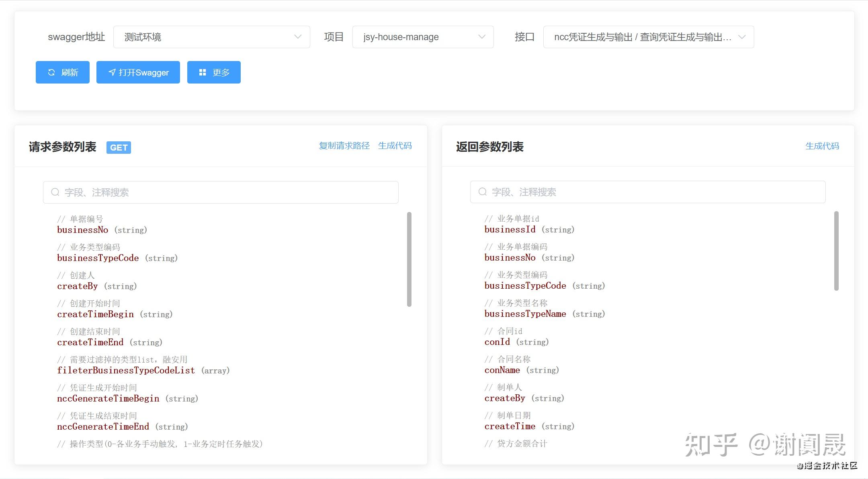The image size is (868, 479).
Task: Click the chevron of the 接口 selector
Action: 741,37
